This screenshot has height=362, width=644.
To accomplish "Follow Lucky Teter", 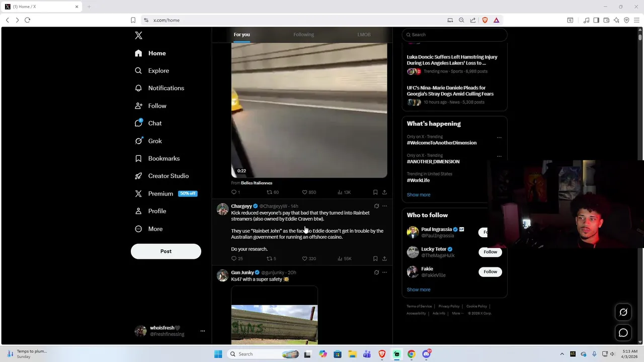I will pyautogui.click(x=491, y=252).
